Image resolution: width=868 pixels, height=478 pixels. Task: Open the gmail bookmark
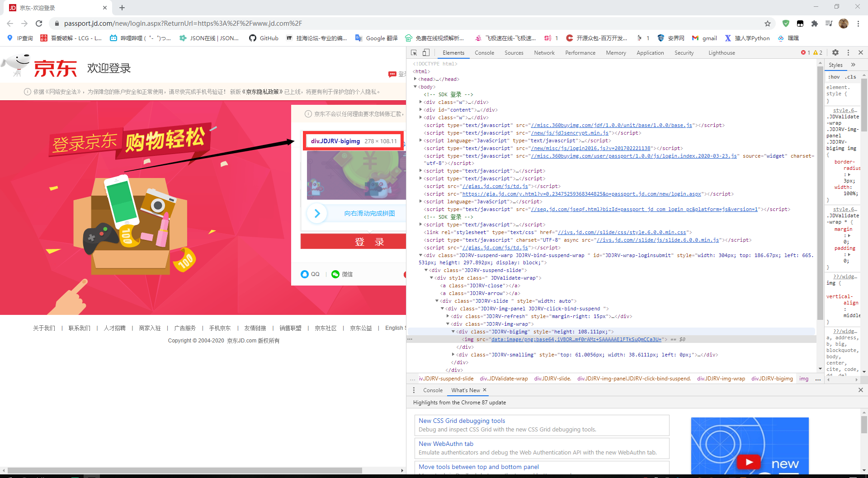point(704,38)
